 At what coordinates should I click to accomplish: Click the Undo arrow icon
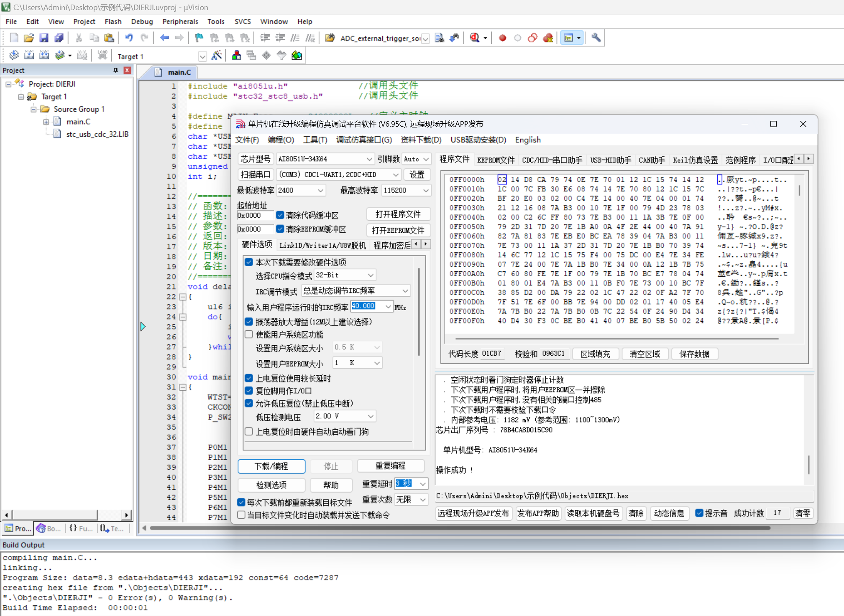[x=129, y=38]
